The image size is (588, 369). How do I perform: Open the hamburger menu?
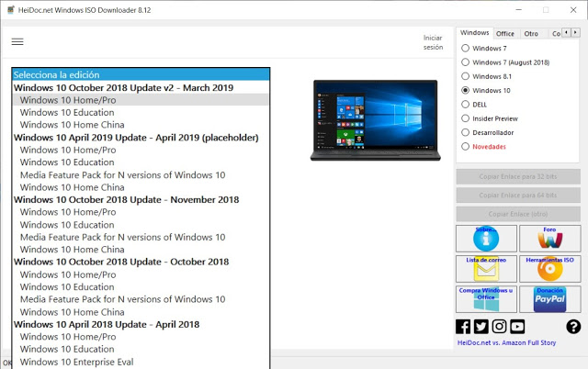pyautogui.click(x=17, y=41)
